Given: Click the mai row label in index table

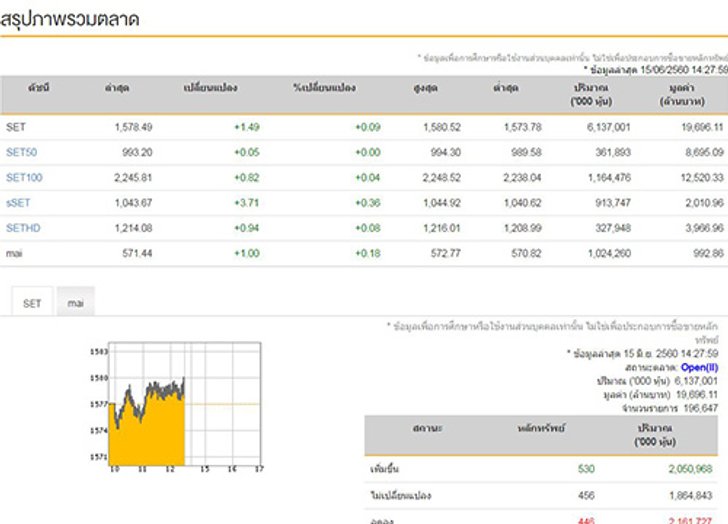Looking at the screenshot, I should tap(14, 253).
